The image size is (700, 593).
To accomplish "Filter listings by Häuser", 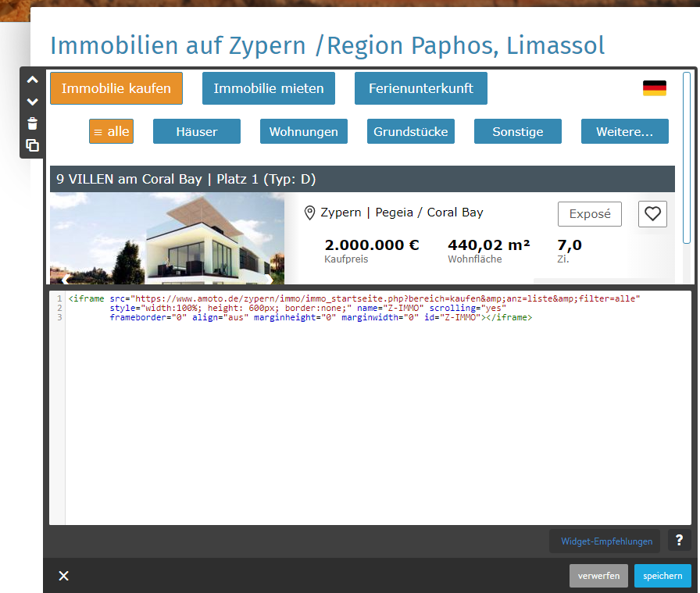I will 196,131.
